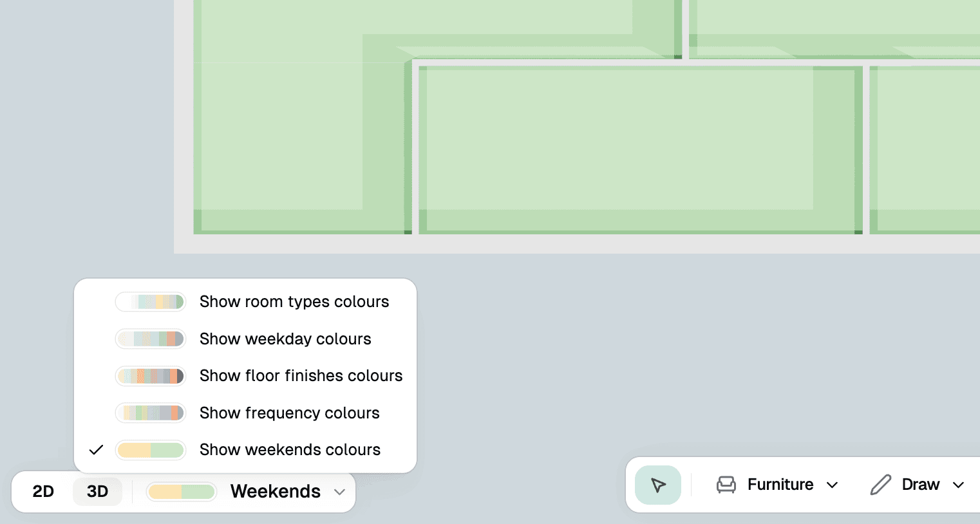This screenshot has height=524, width=980.
Task: Choose Show weekday colours
Action: pyautogui.click(x=245, y=339)
